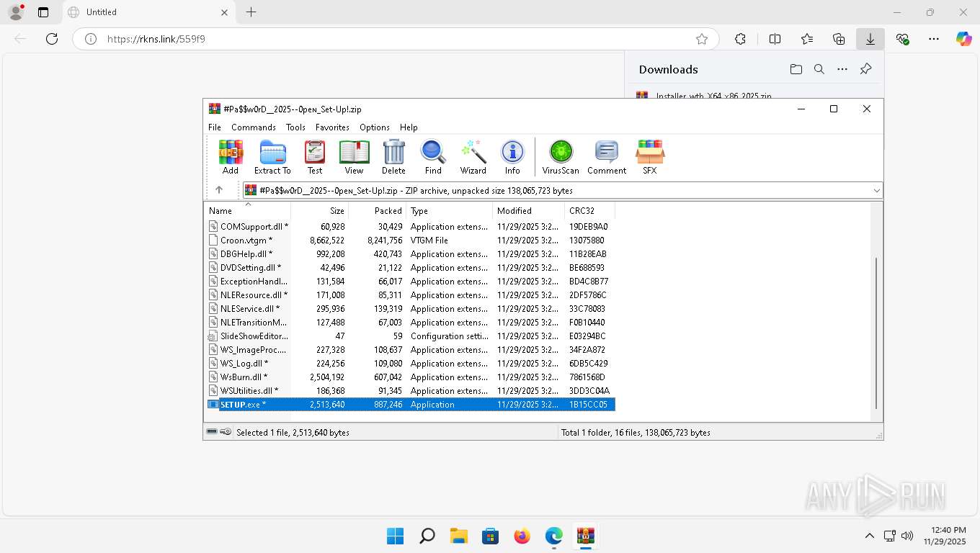Go up one folder level arrow
Image resolution: width=980 pixels, height=553 pixels.
(219, 190)
